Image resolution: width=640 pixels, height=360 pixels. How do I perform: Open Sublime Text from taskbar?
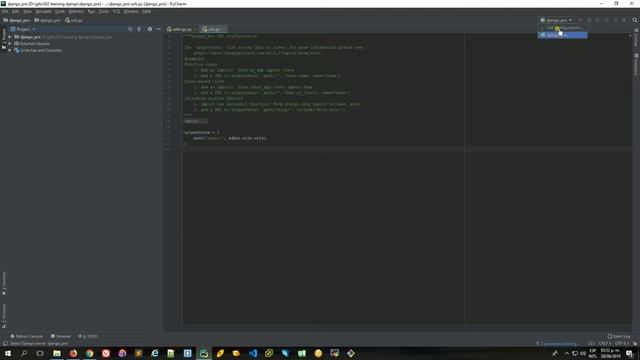[x=138, y=353]
